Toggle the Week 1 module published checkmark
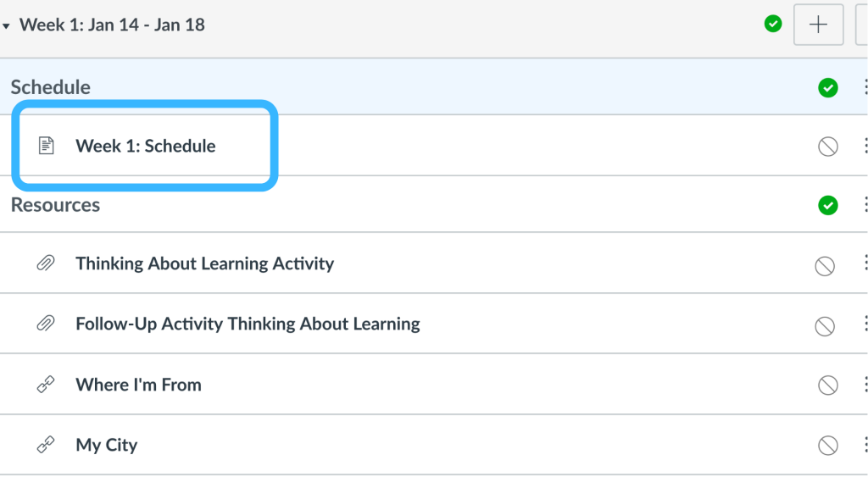 tap(773, 24)
